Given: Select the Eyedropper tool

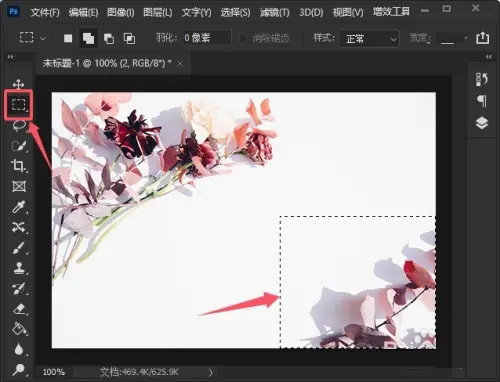Looking at the screenshot, I should pyautogui.click(x=19, y=207).
